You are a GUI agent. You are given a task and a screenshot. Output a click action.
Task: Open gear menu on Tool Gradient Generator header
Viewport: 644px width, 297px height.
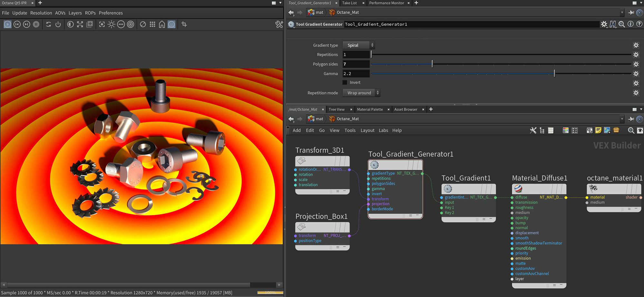tap(604, 24)
